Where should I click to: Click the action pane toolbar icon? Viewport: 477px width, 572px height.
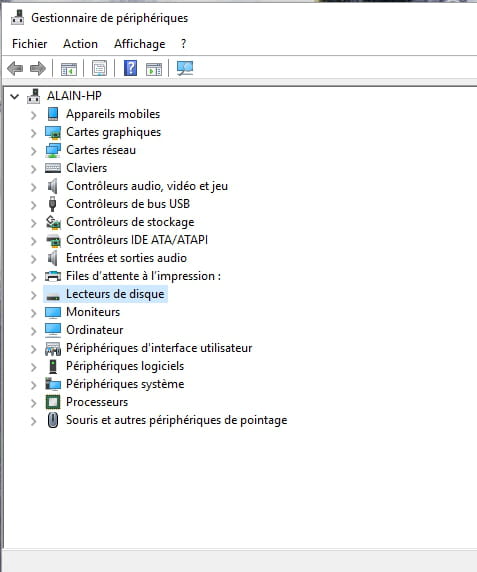pos(154,69)
